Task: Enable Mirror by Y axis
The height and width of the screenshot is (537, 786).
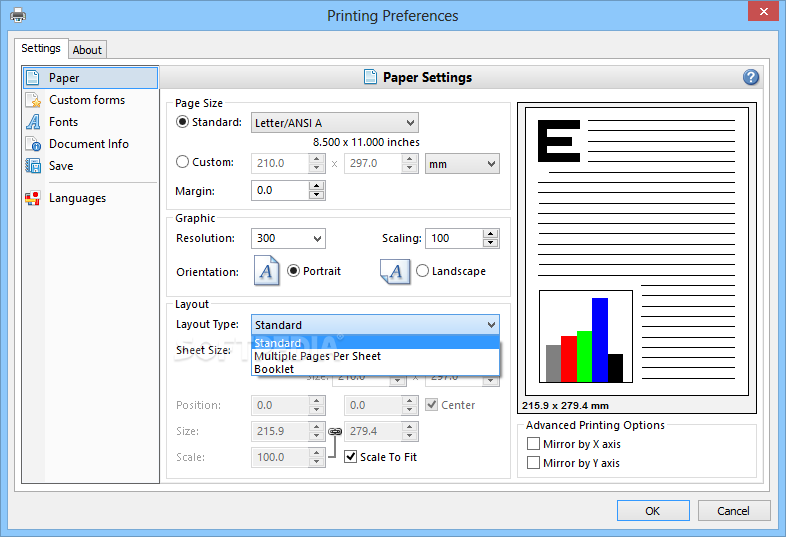Action: [533, 463]
